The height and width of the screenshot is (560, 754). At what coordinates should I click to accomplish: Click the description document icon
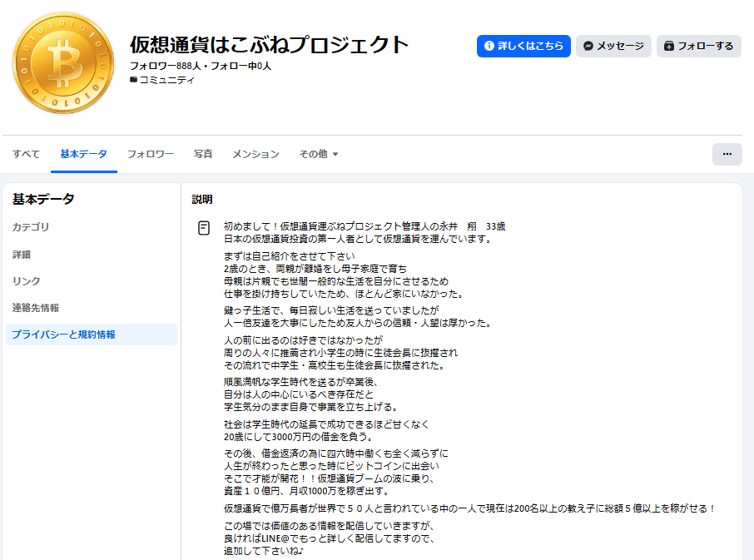point(204,228)
